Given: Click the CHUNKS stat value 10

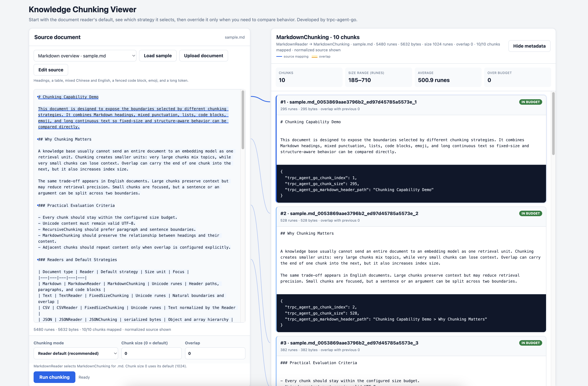Looking at the screenshot, I should pyautogui.click(x=282, y=80).
